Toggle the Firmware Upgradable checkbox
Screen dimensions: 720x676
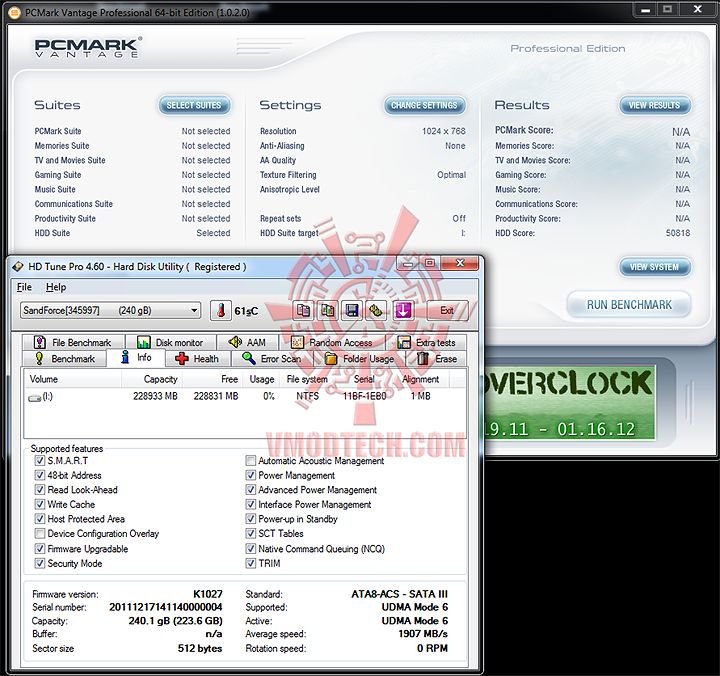pyautogui.click(x=40, y=549)
